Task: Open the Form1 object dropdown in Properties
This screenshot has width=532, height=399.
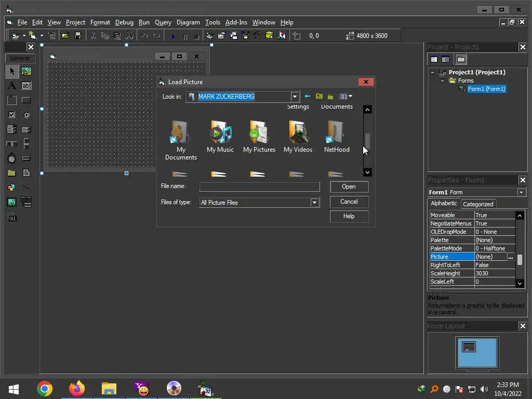Action: 522,192
